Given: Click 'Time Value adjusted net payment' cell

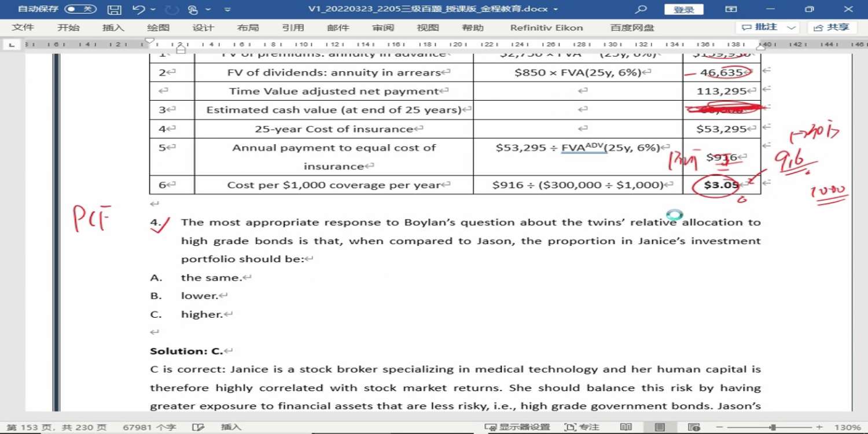Looking at the screenshot, I should tap(334, 91).
